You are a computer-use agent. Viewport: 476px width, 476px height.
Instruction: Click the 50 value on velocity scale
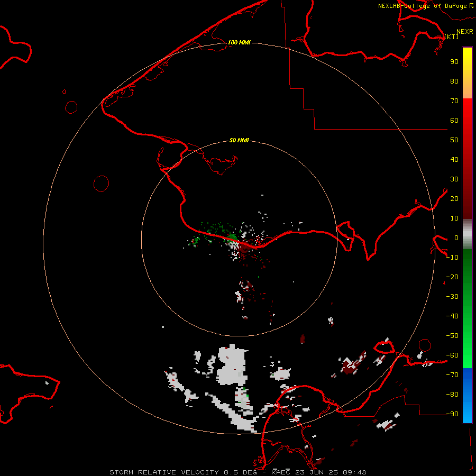coord(454,140)
